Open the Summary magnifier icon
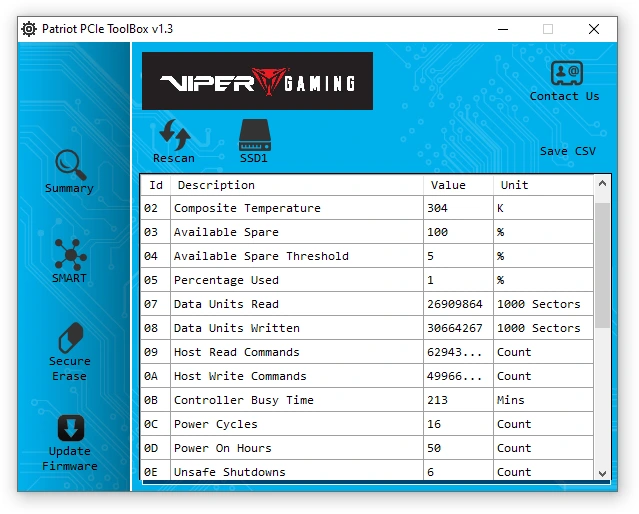This screenshot has width=639, height=514. 69,163
